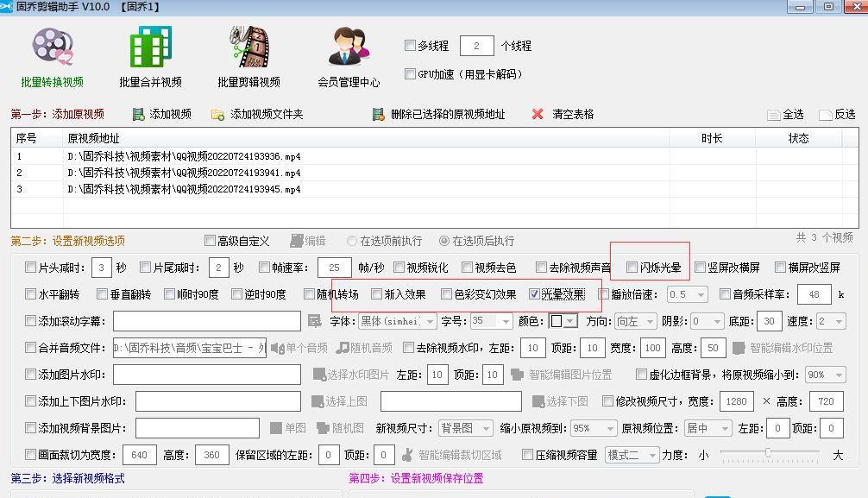Viewport: 868px width, 498px height.
Task: Click the 反选 button
Action: click(837, 115)
